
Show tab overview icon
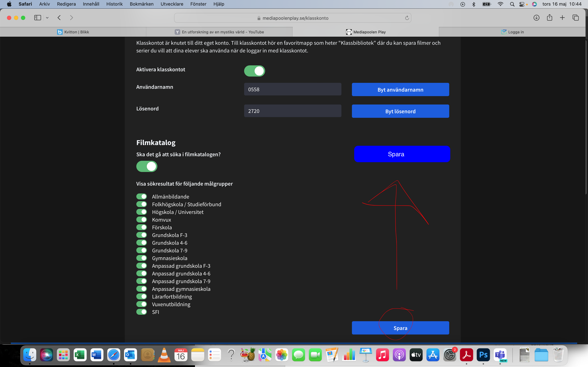click(575, 18)
